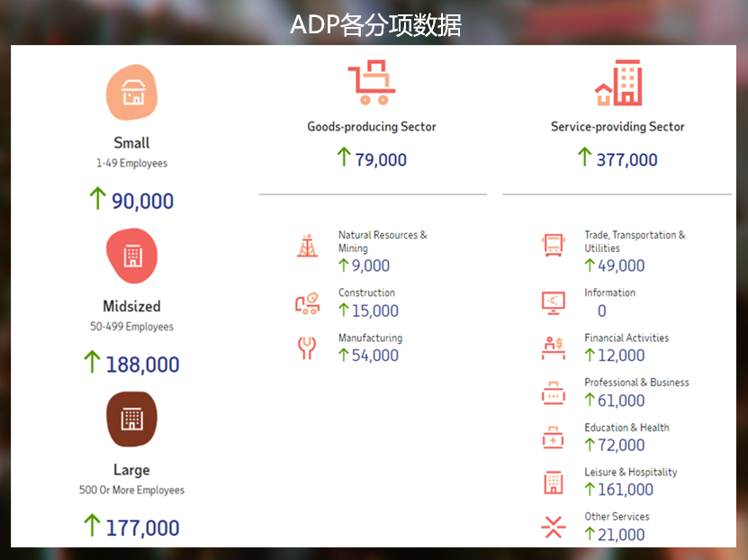Click the Professional & Business briefcase icon
This screenshot has height=560, width=748.
[x=554, y=393]
